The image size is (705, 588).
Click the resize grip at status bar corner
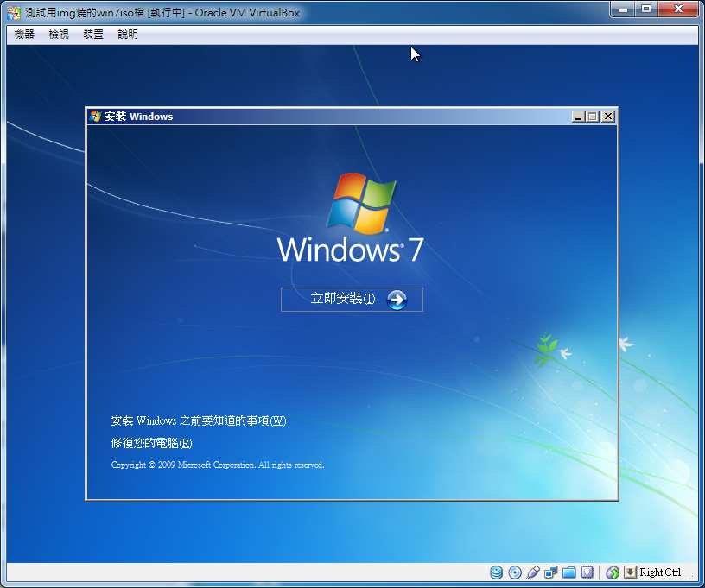693,576
